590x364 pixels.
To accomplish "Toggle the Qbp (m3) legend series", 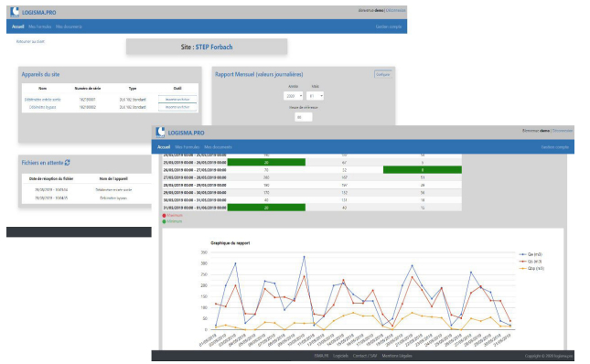I will [x=531, y=269].
